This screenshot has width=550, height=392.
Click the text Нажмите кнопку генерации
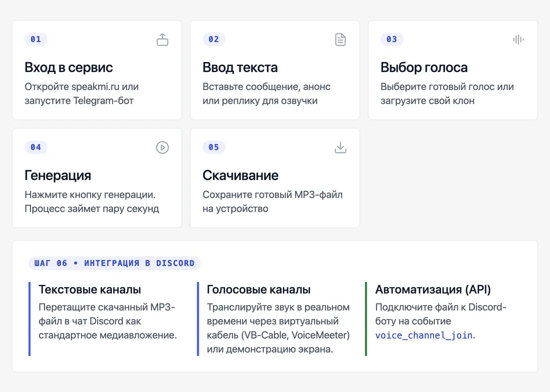click(90, 195)
